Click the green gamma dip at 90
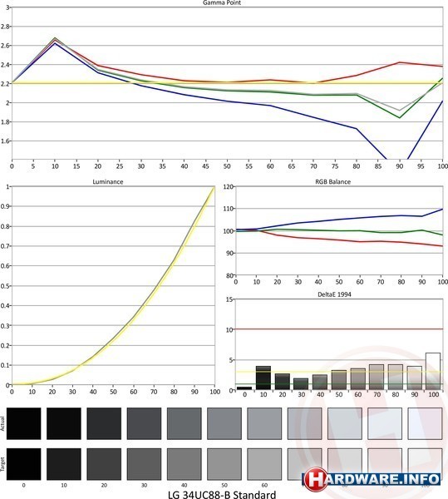448x499 pixels. [x=399, y=118]
